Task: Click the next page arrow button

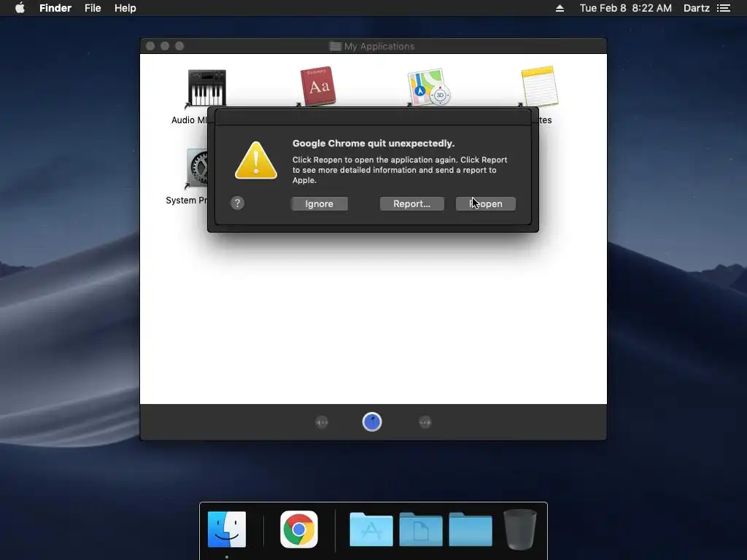Action: (x=425, y=422)
